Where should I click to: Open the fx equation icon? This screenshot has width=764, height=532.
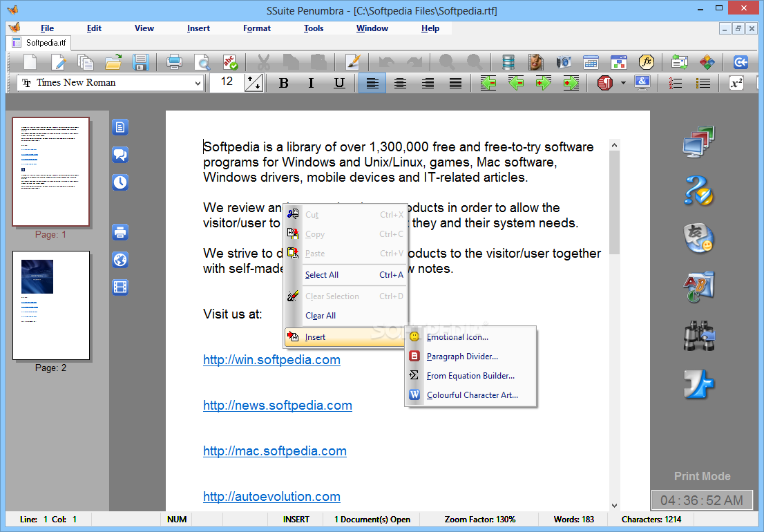647,62
